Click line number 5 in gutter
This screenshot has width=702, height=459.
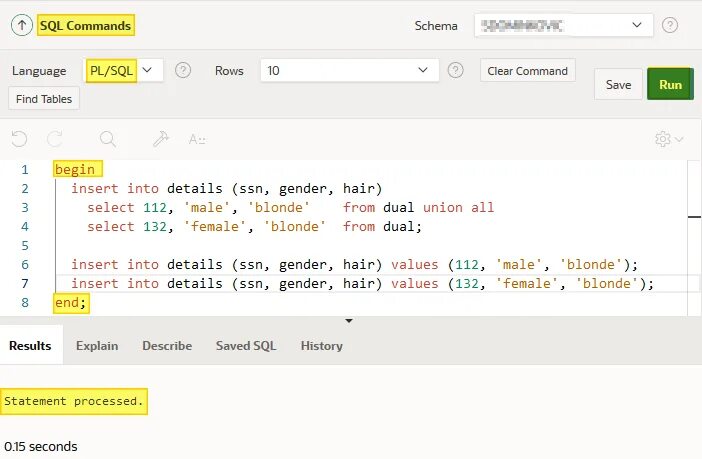(x=25, y=246)
